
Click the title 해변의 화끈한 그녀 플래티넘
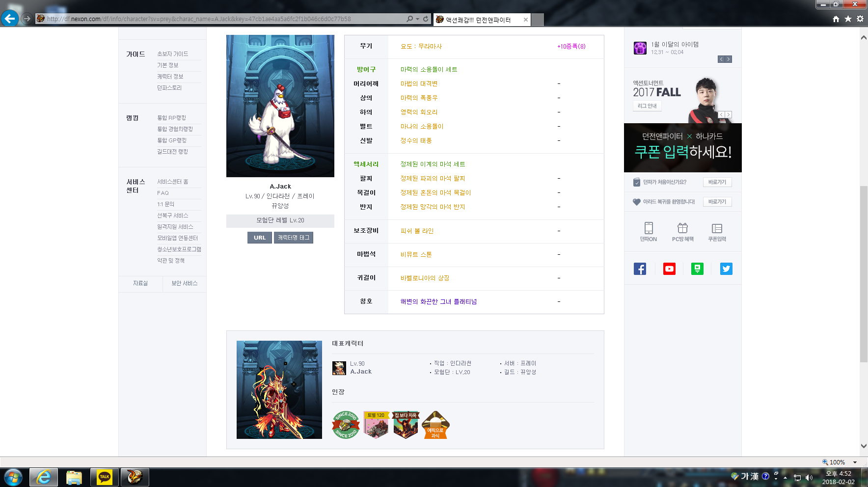click(438, 301)
